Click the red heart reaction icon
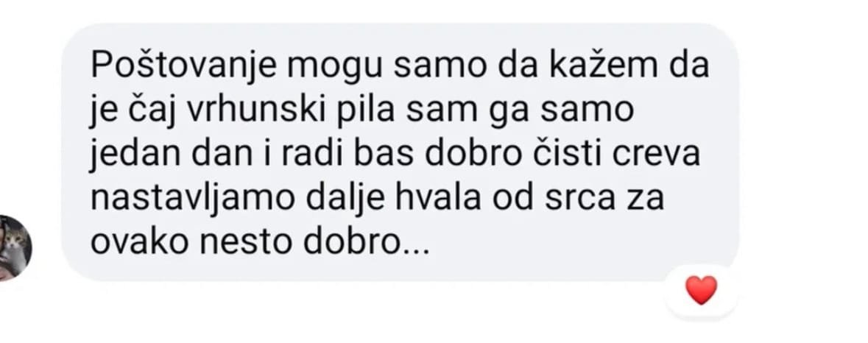The height and width of the screenshot is (343, 868). (702, 291)
